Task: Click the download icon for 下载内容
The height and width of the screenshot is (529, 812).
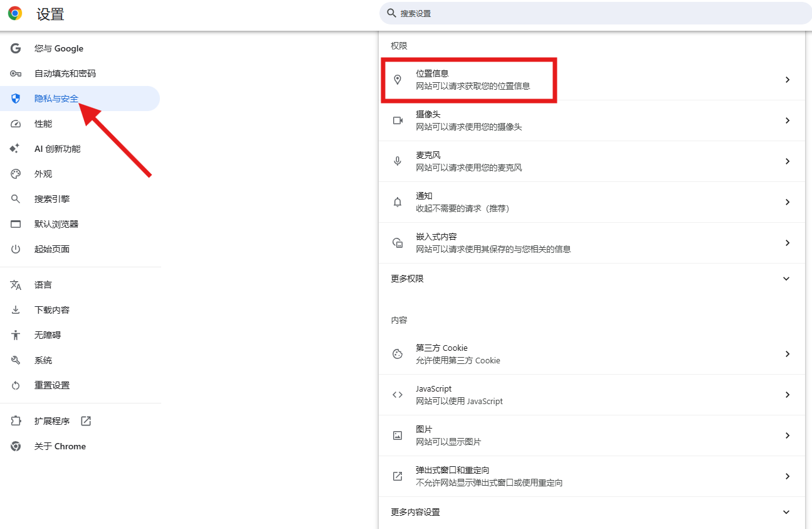Action: coord(16,310)
